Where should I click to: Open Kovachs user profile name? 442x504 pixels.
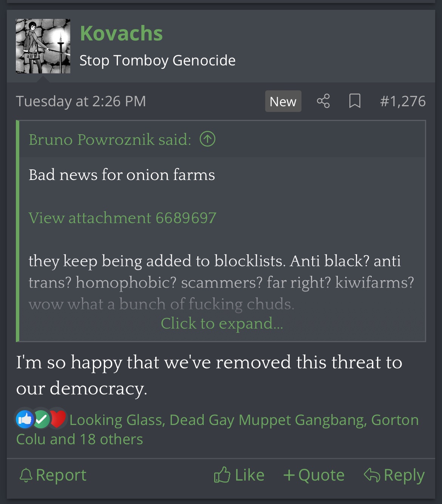click(x=121, y=33)
